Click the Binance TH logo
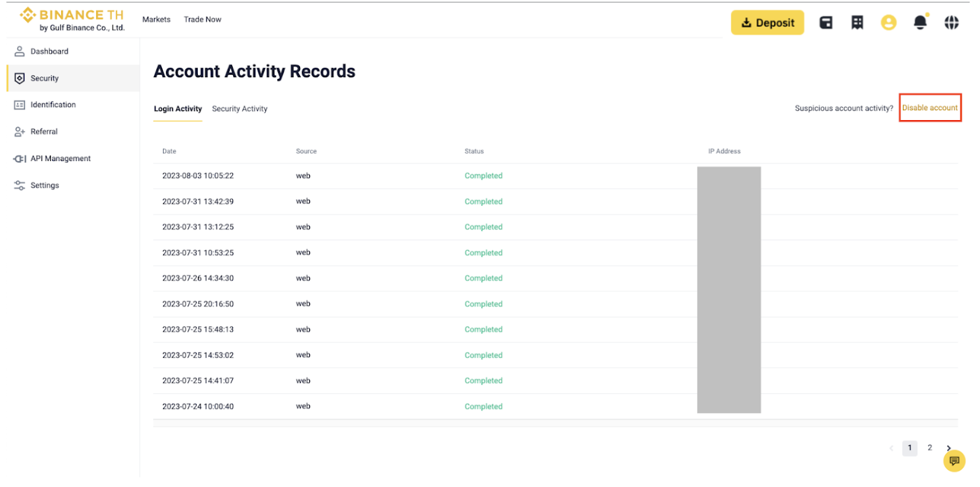 (x=72, y=20)
